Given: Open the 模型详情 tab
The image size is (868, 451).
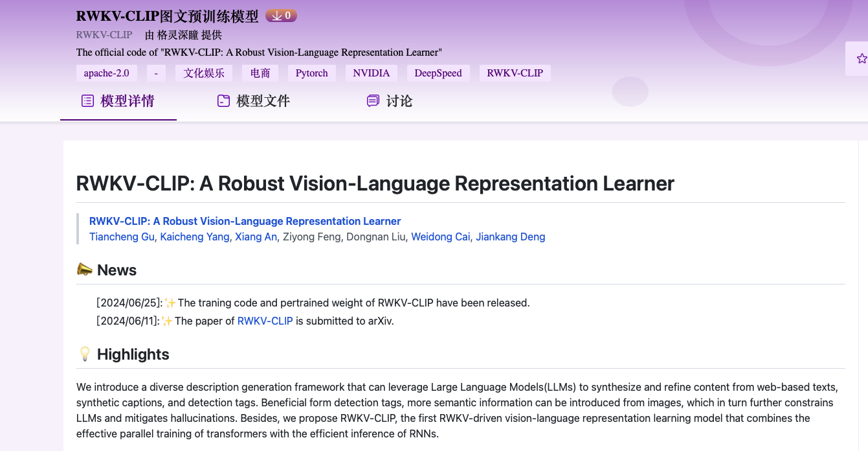Looking at the screenshot, I should point(127,101).
